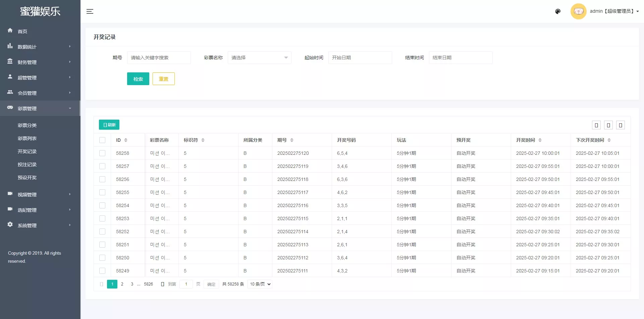Screen dimensions: 644x319
Task: Toggle the select-all checkbox in table header
Action: (102, 140)
